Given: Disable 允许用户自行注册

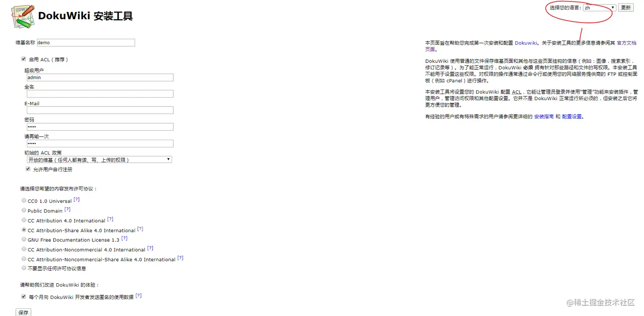Looking at the screenshot, I should pos(28,169).
